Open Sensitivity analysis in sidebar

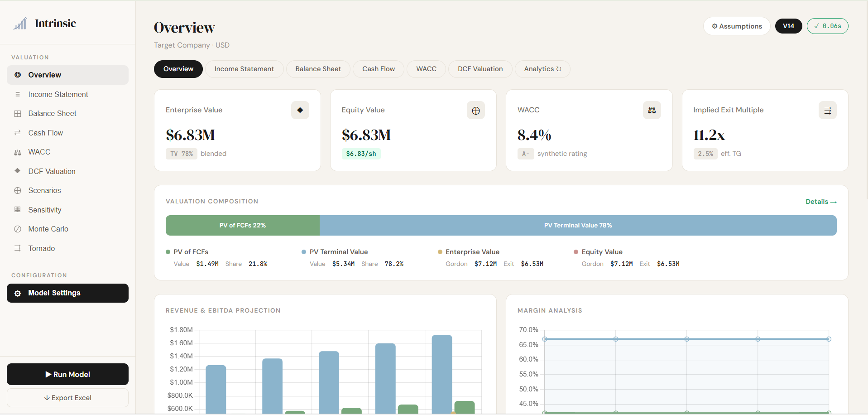[67, 210]
